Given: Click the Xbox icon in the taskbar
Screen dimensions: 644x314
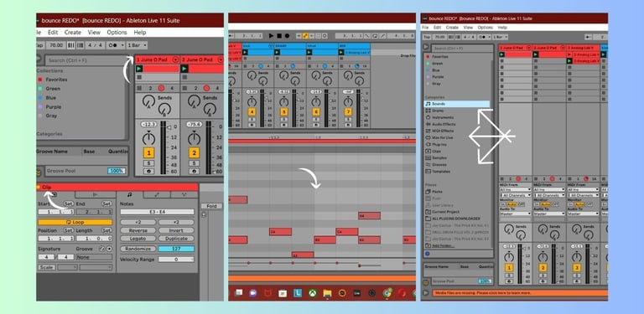Looking at the screenshot, I should point(313,293).
